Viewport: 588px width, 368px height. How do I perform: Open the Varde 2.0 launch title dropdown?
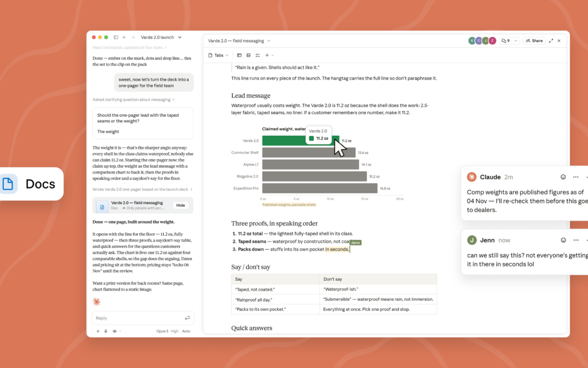161,37
